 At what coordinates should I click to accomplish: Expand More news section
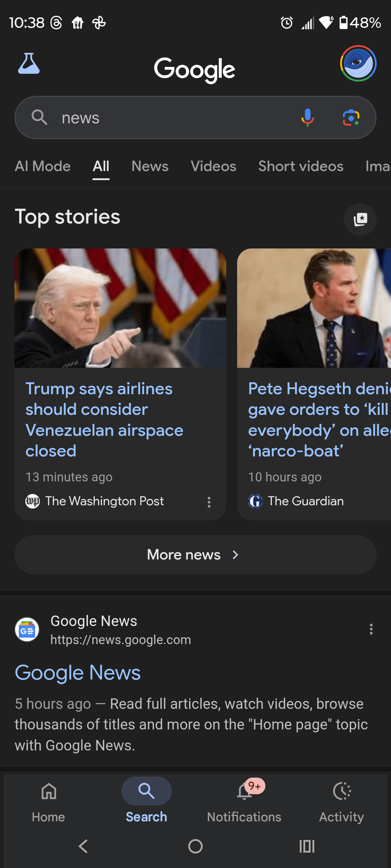pos(195,555)
